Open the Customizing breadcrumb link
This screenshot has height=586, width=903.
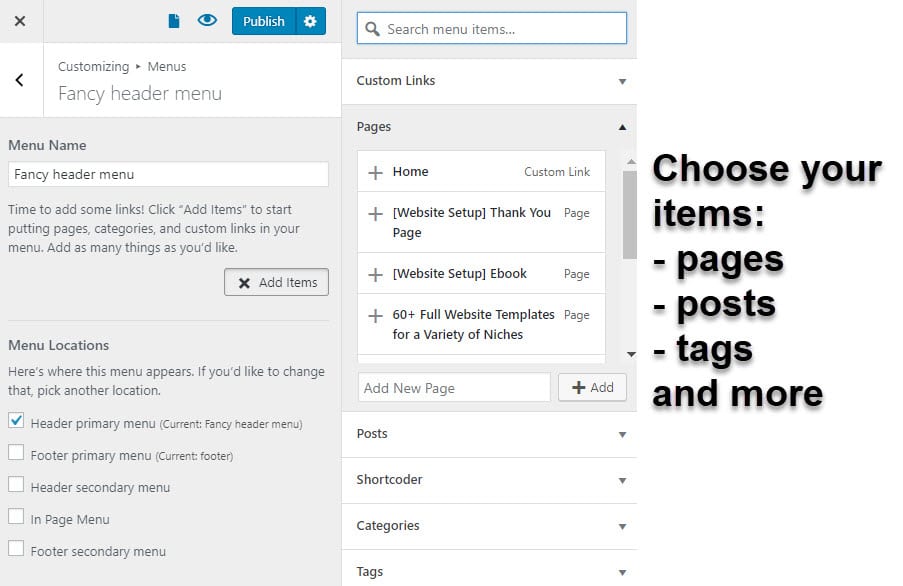[x=93, y=66]
